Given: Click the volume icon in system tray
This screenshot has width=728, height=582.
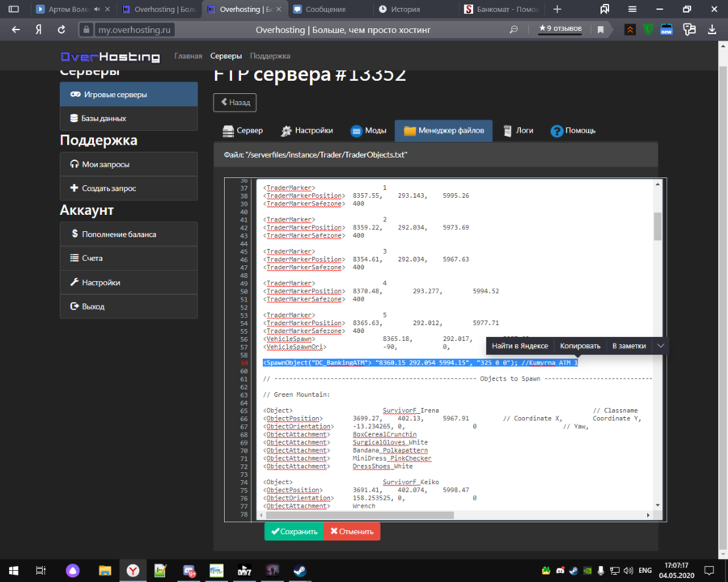Looking at the screenshot, I should 629,571.
